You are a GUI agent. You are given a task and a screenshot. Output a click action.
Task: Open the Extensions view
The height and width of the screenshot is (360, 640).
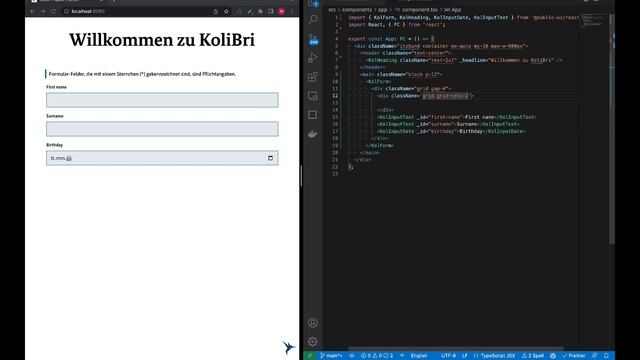point(313,77)
